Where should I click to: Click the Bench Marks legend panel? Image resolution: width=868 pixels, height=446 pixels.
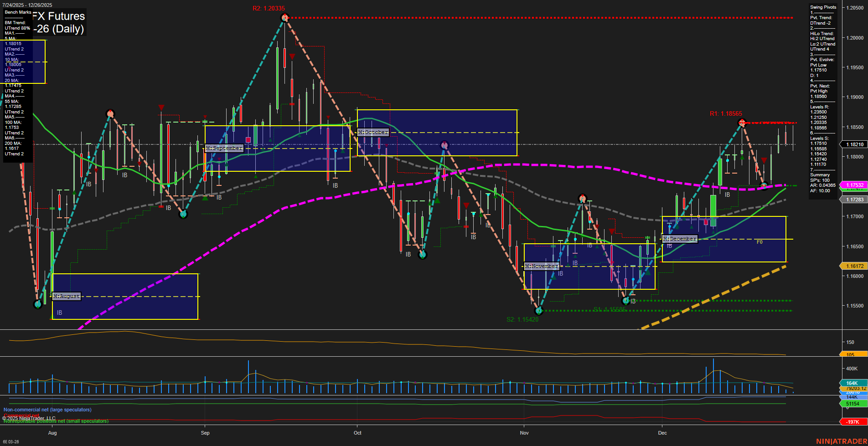pyautogui.click(x=17, y=12)
